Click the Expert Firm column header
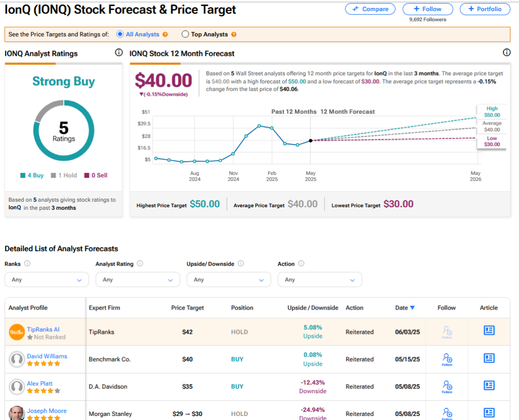519x420 pixels. coord(104,308)
